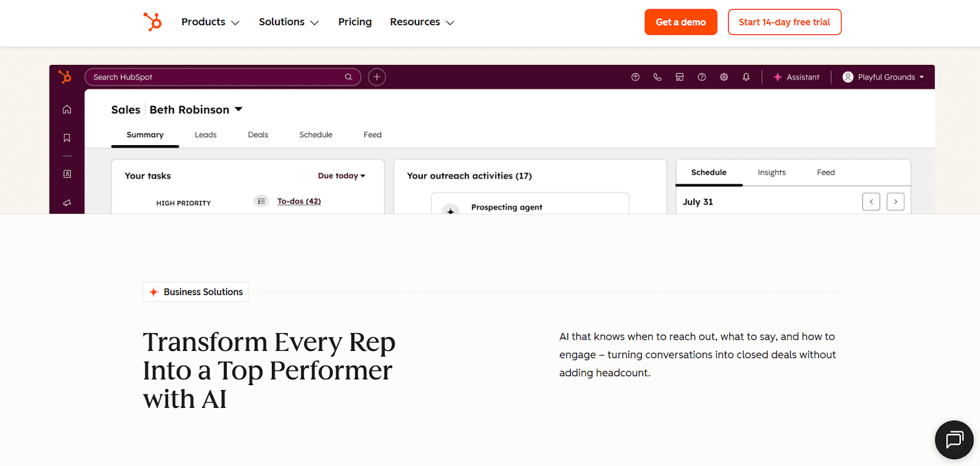This screenshot has height=466, width=980.
Task: Click the Get a demo button
Action: coord(680,22)
